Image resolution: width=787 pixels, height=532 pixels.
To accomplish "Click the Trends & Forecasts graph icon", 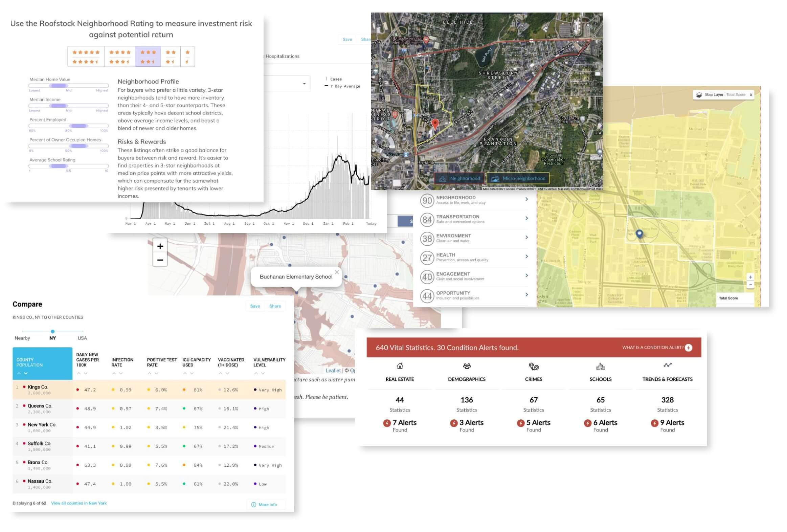I will 667,365.
